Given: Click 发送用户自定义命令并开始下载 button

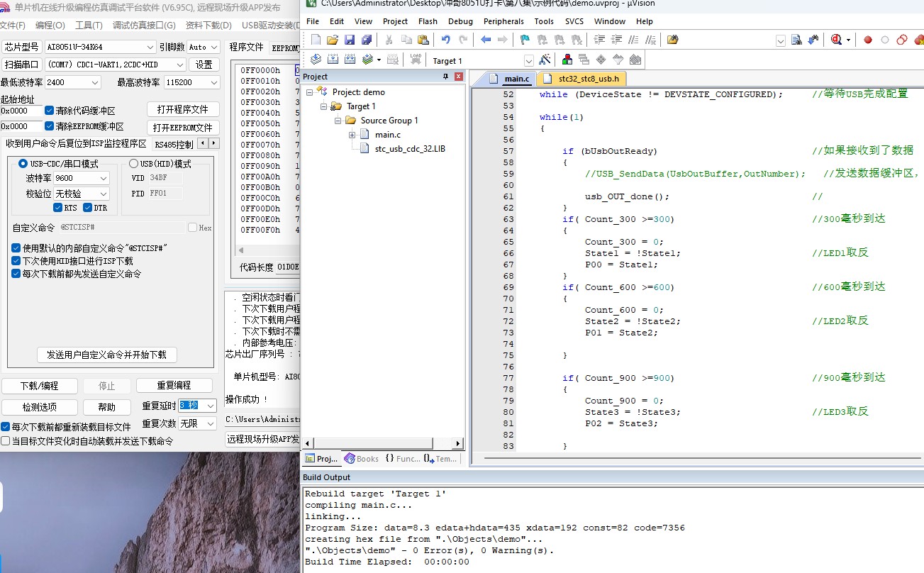Looking at the screenshot, I should click(x=107, y=355).
